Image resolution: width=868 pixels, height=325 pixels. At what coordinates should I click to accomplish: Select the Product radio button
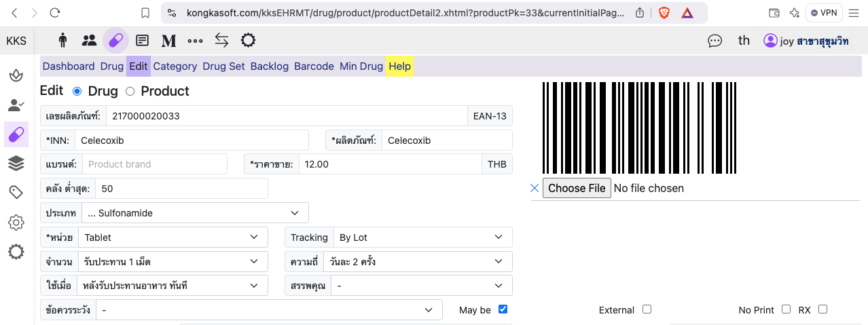(130, 91)
